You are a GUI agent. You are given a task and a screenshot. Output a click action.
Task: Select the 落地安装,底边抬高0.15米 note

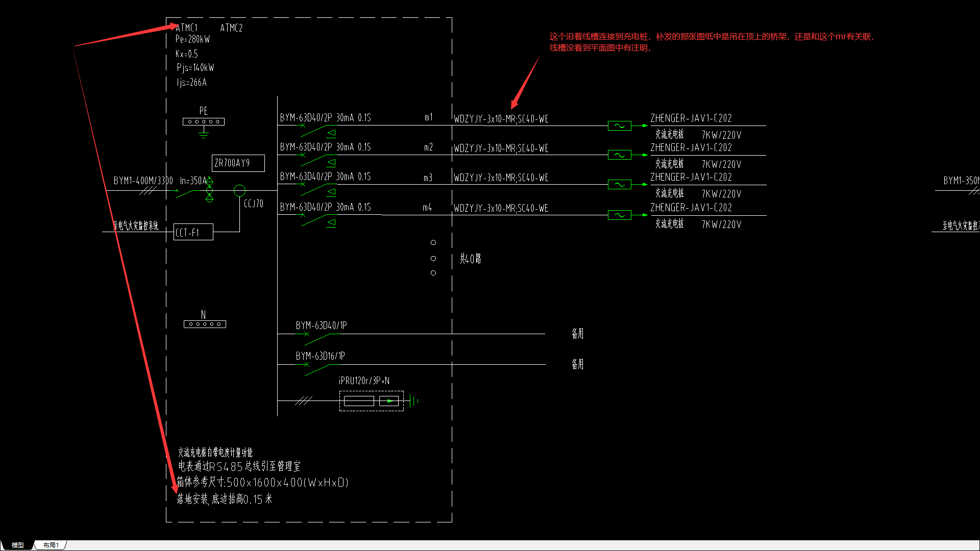[x=225, y=499]
